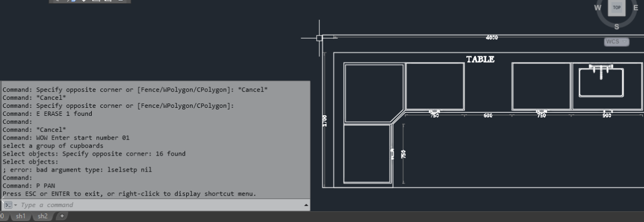
Task: Select the TABLE text in the drawing
Action: tap(480, 59)
